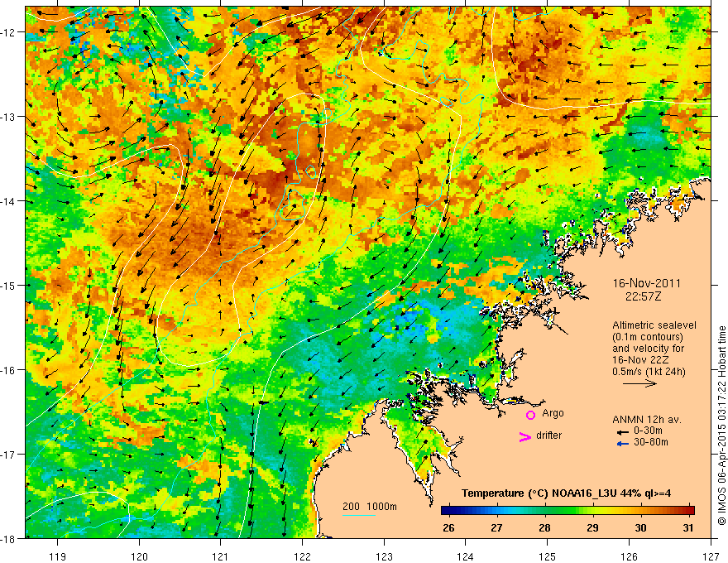Click the -18 latitude axis label
728x563 pixels.
(x=9, y=538)
